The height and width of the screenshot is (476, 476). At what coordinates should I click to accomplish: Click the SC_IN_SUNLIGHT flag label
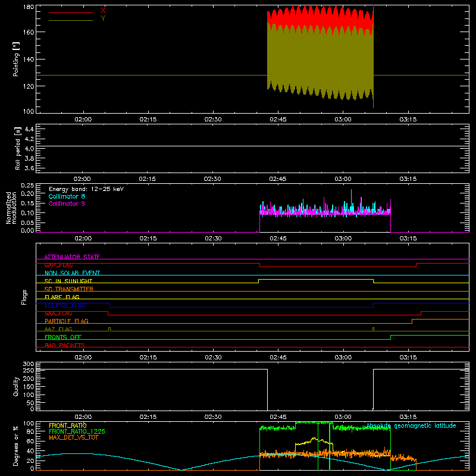tap(68, 281)
